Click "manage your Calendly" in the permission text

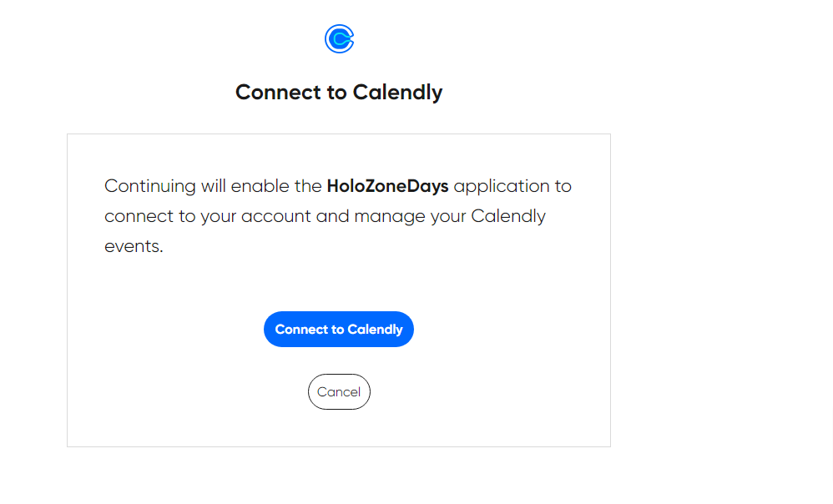(450, 216)
